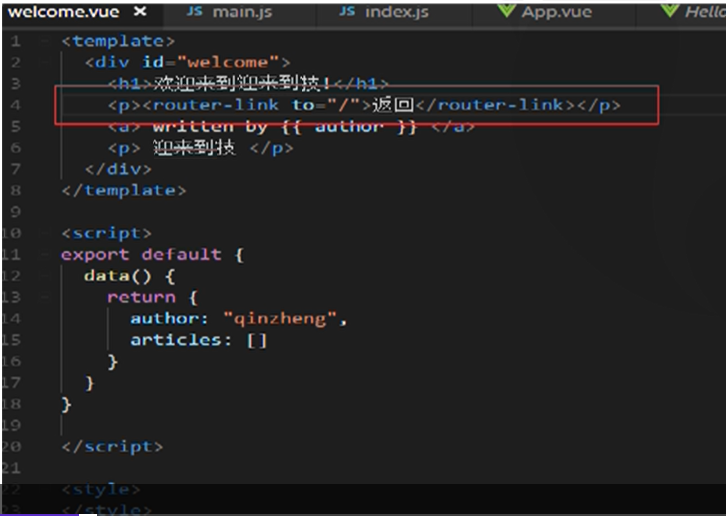Click the JS file icon on index.js tab

point(347,12)
